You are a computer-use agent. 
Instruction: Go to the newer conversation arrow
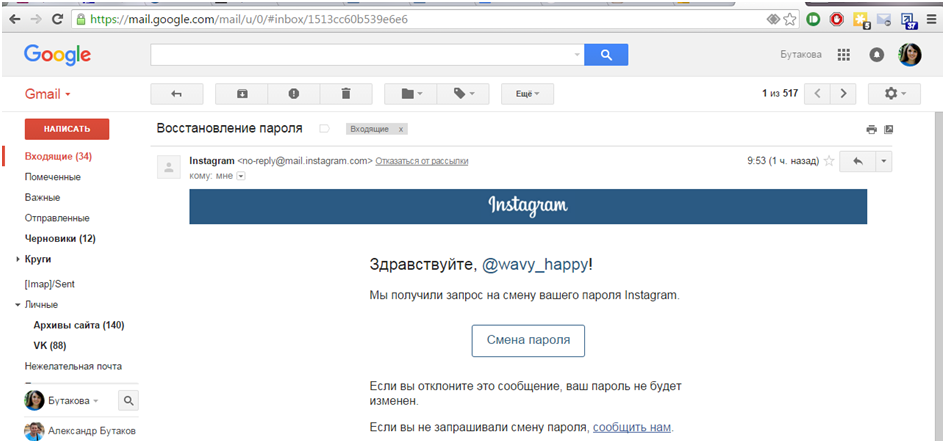(817, 94)
